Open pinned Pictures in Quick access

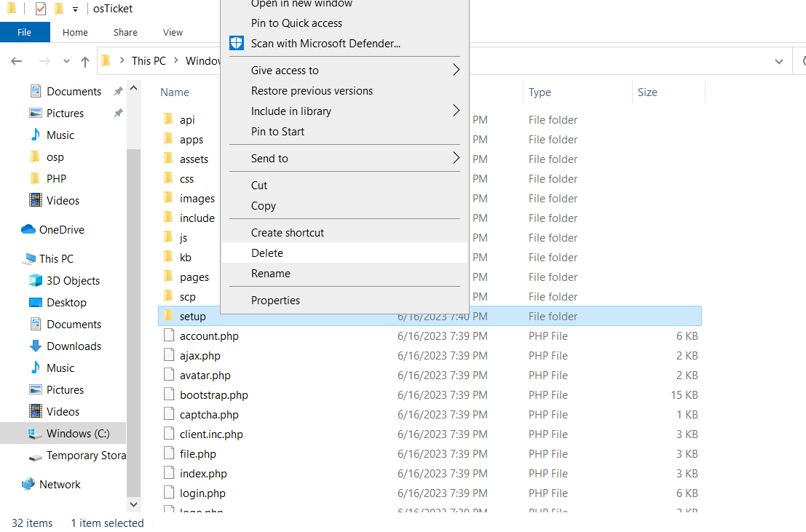[x=65, y=113]
